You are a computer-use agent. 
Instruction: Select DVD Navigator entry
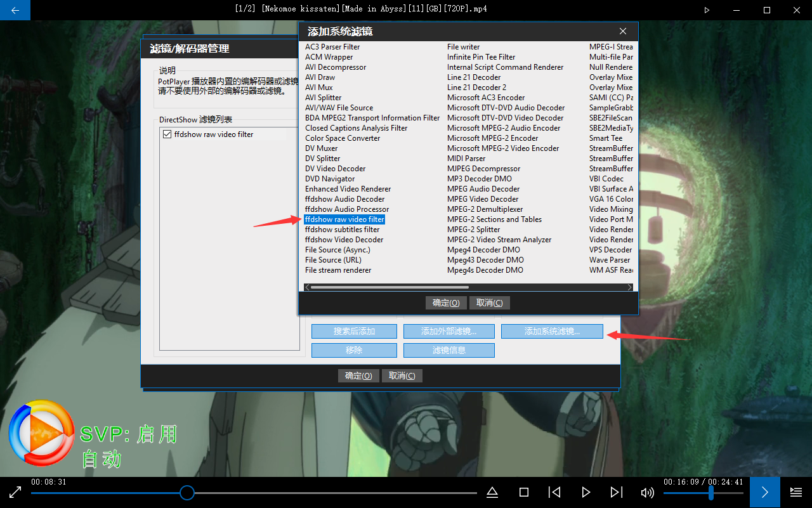[330, 179]
